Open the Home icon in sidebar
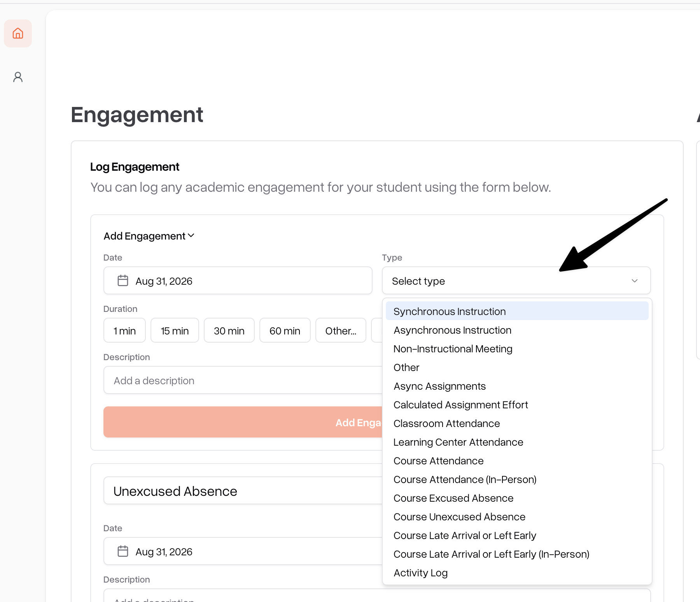 tap(18, 33)
